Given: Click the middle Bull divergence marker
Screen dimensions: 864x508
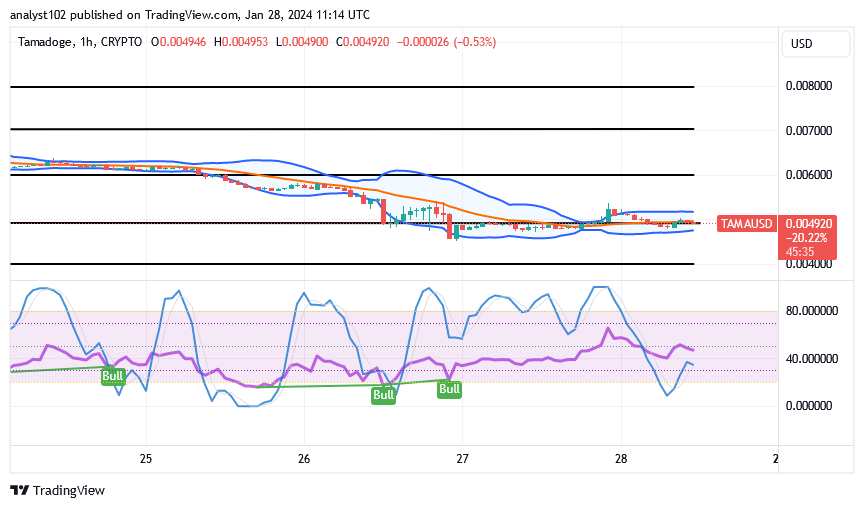Looking at the screenshot, I should pyautogui.click(x=383, y=395).
